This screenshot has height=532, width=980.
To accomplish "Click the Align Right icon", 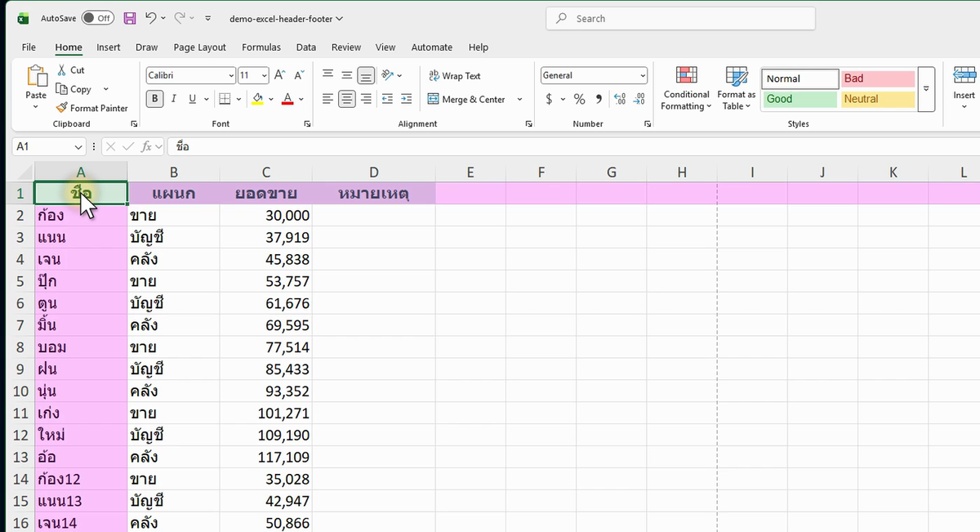I will [x=367, y=99].
